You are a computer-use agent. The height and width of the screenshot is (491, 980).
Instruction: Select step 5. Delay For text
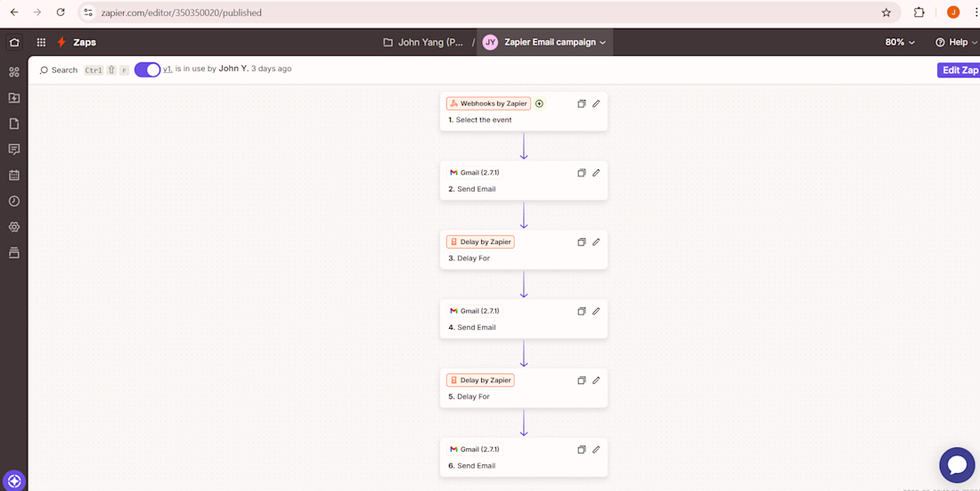[x=469, y=397]
